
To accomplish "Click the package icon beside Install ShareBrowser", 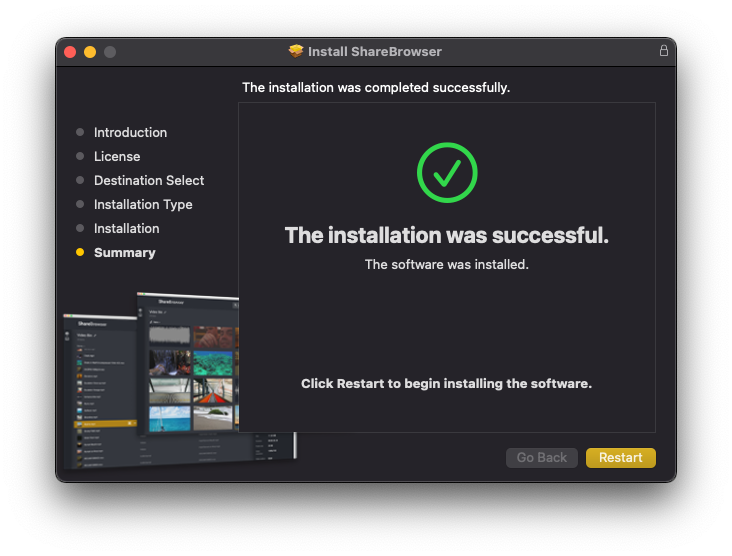I will point(296,51).
